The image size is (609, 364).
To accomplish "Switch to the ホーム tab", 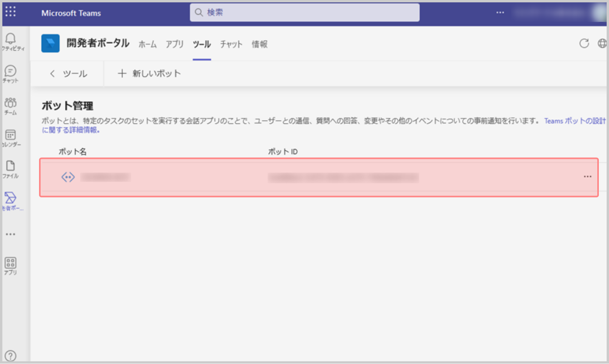I will click(x=148, y=44).
